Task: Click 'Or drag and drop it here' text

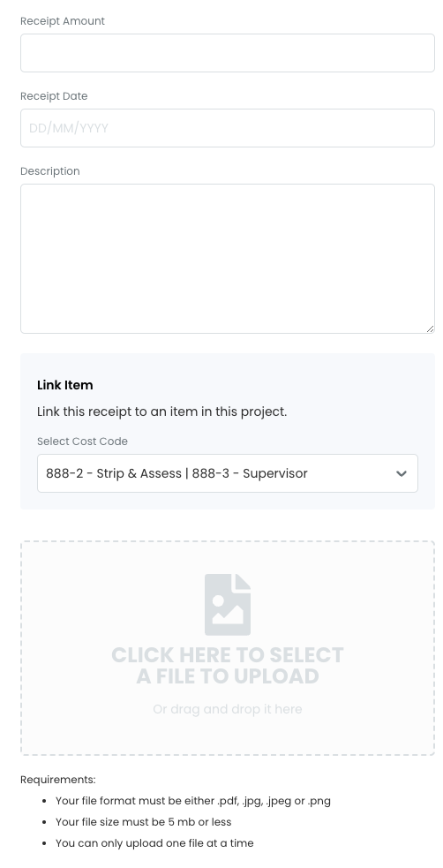Action: (x=228, y=709)
